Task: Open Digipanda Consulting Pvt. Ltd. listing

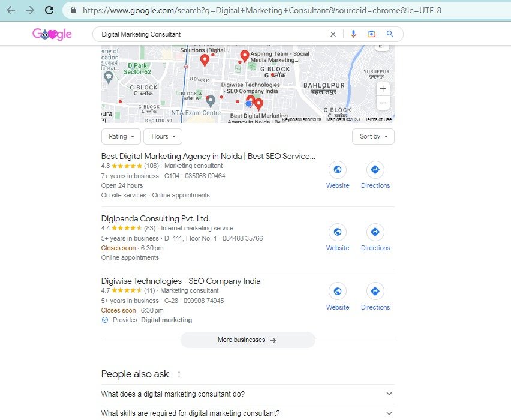Action: click(155, 218)
